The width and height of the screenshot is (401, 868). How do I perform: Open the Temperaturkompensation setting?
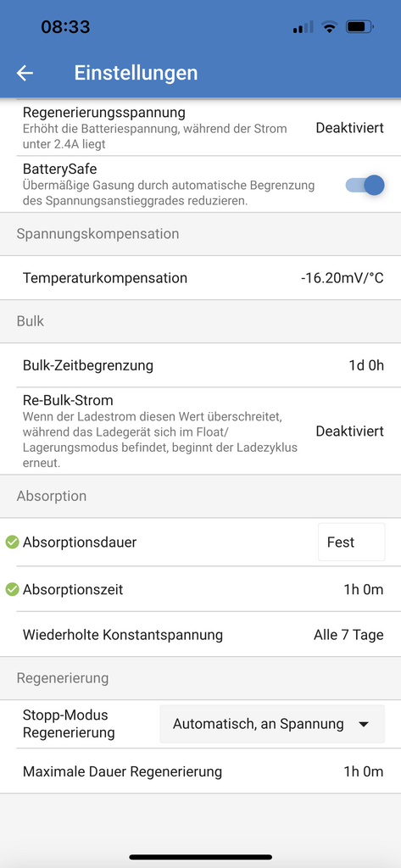(200, 278)
